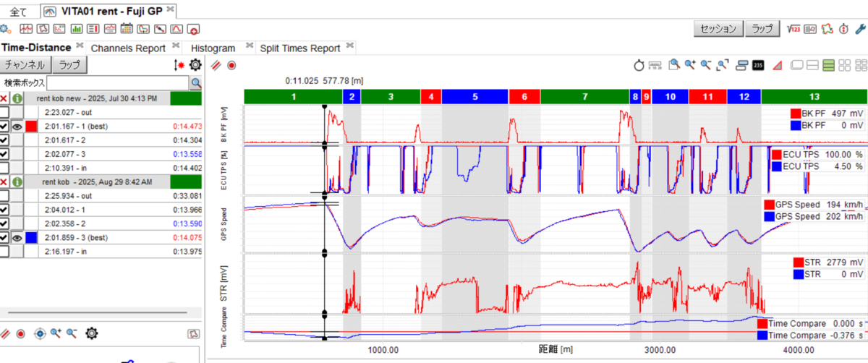Click the zoom out magnifier above graph

(x=706, y=65)
